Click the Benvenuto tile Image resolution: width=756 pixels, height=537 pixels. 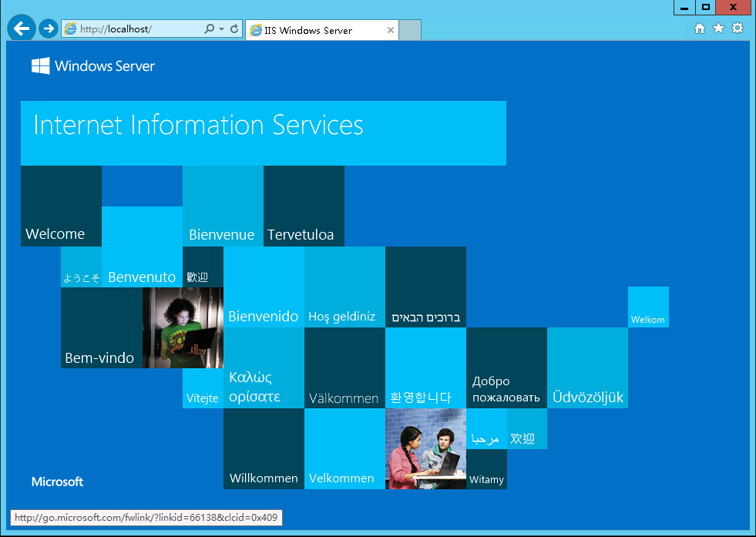pos(143,247)
